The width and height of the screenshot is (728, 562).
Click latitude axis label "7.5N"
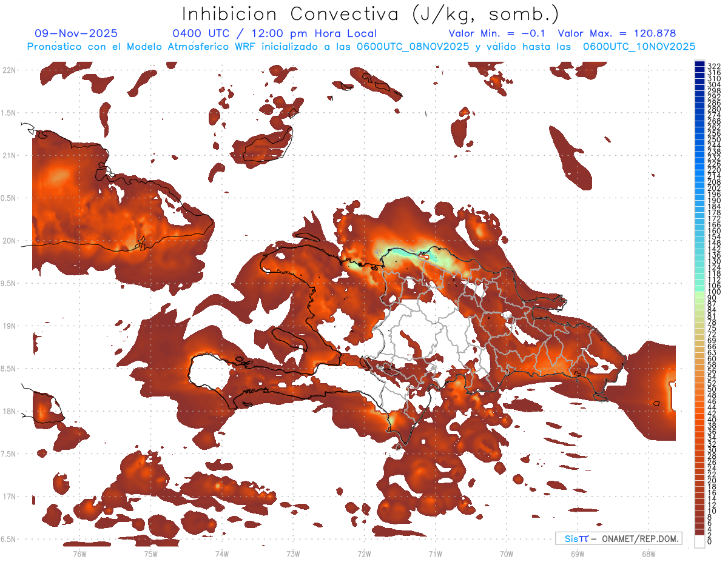click(9, 454)
